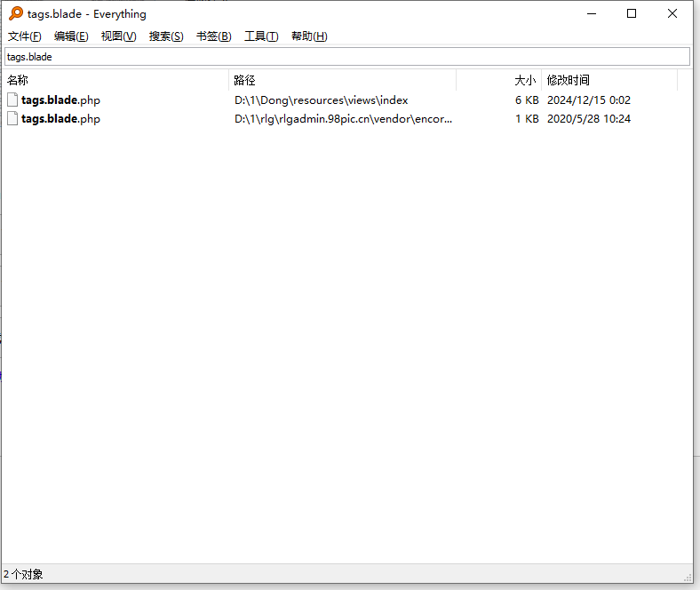700x590 pixels.
Task: Minimize the Everything window
Action: click(592, 14)
